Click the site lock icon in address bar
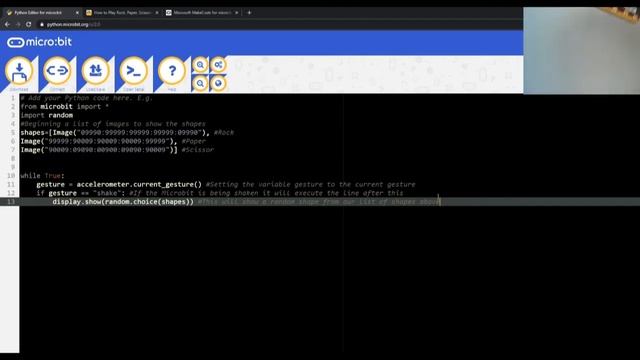 (42, 24)
